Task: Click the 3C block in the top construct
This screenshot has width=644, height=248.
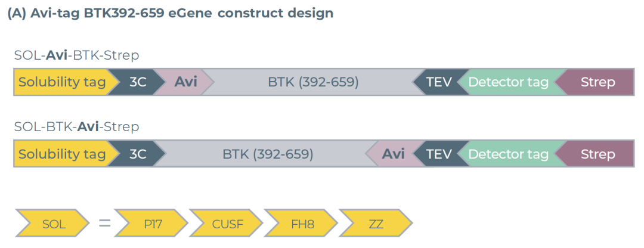Action: click(x=138, y=82)
